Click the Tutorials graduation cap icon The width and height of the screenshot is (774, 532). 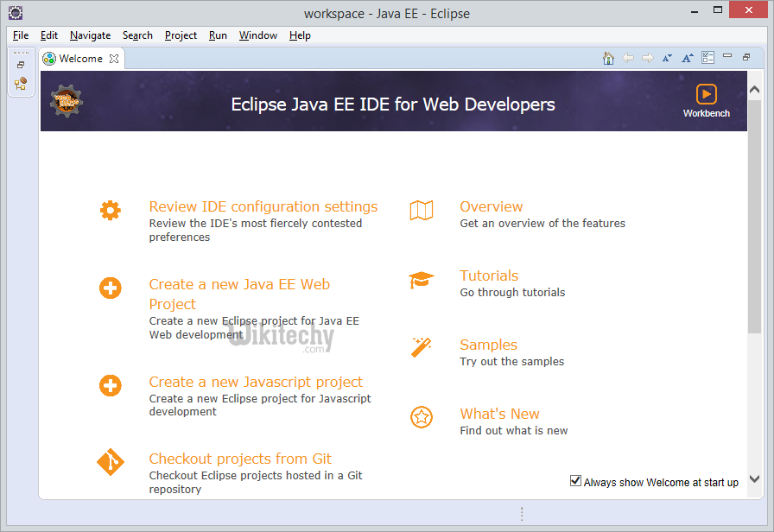click(421, 280)
